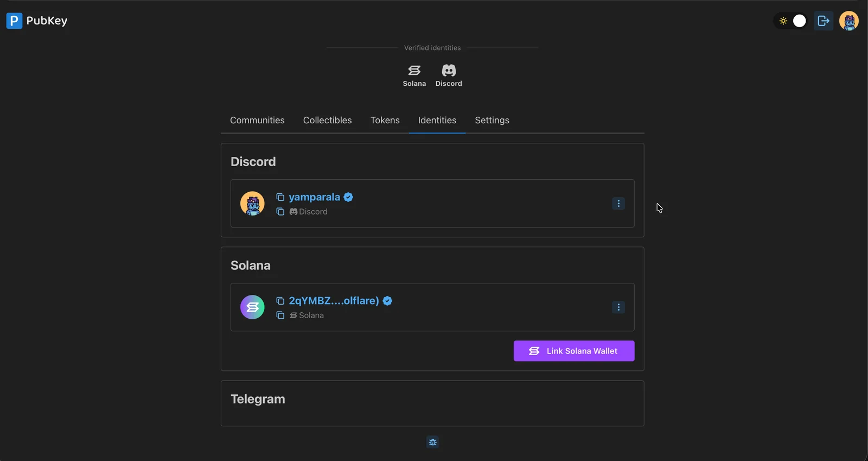Click the Discord section heading
868x461 pixels.
(x=253, y=162)
